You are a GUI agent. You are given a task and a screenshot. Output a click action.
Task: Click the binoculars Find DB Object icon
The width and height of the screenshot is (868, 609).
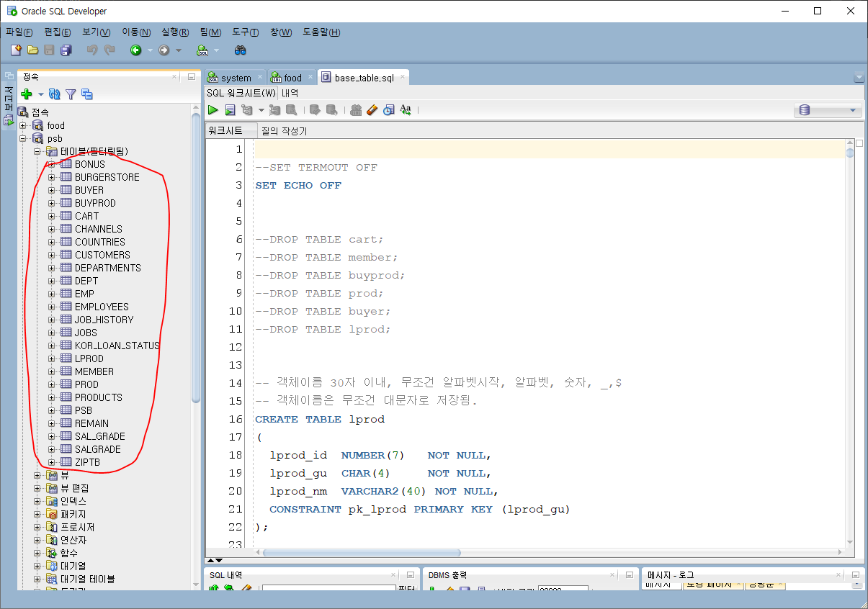click(241, 50)
